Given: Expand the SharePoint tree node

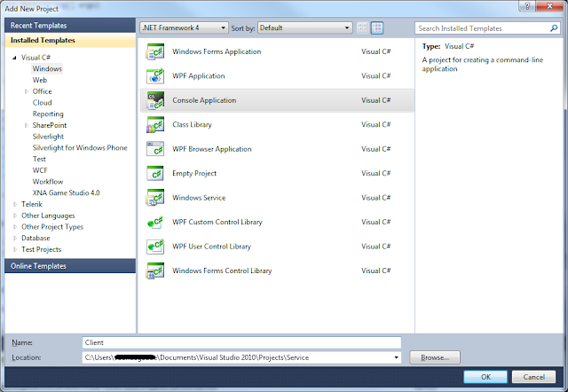Looking at the screenshot, I should [26, 125].
